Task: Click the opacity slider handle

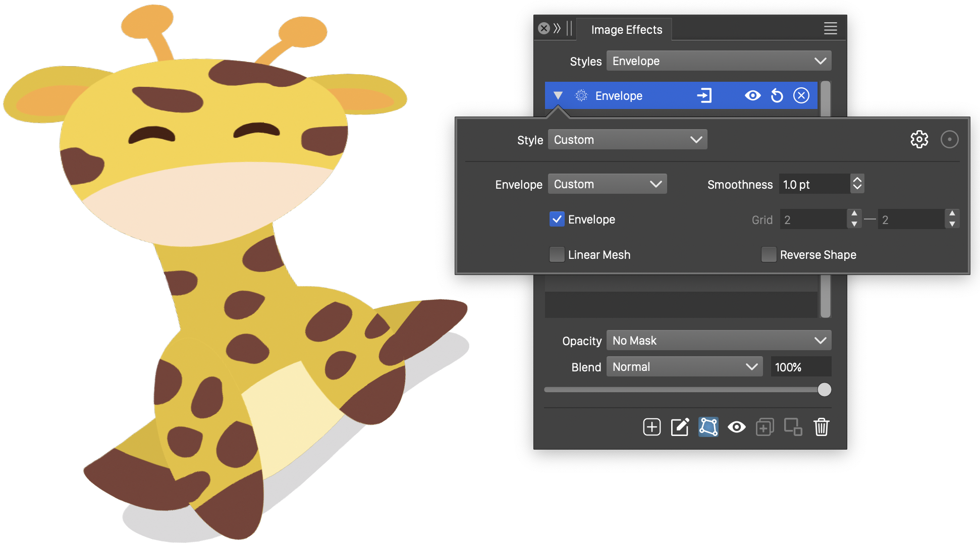Action: (x=824, y=390)
